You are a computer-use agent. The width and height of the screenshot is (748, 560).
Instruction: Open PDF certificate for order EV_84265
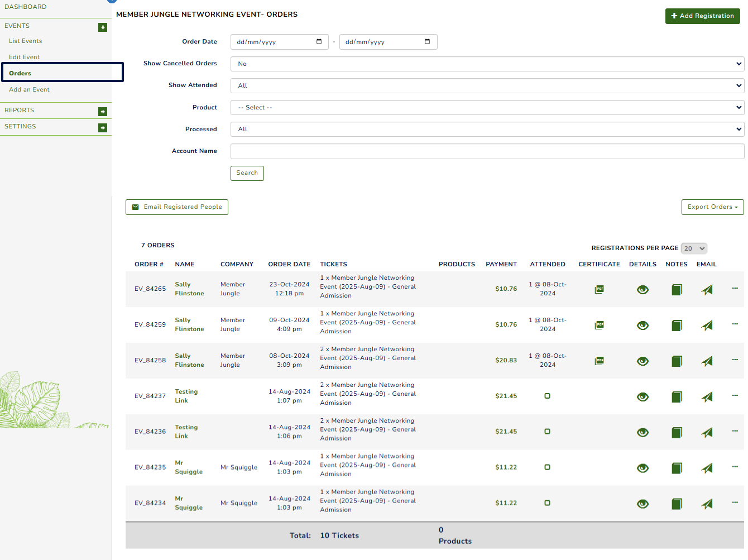coord(599,289)
